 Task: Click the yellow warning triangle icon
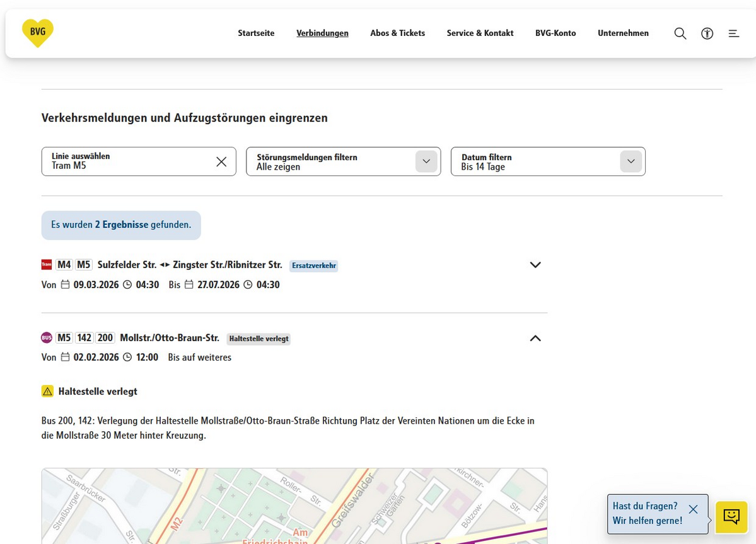pyautogui.click(x=47, y=391)
